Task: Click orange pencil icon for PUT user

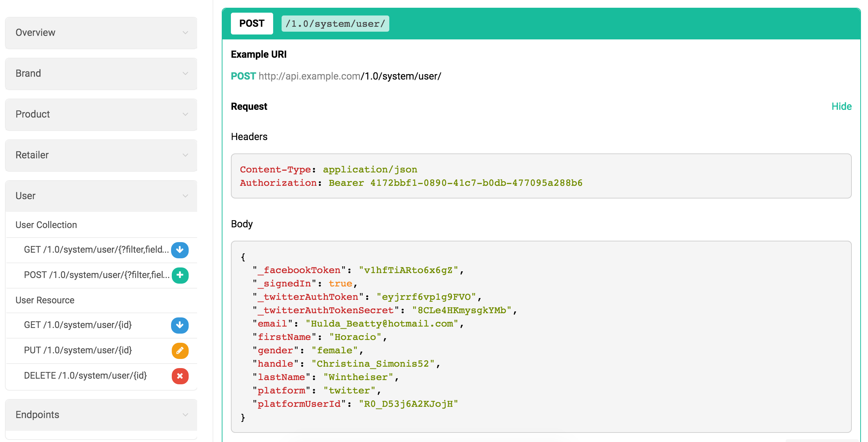Action: 180,351
